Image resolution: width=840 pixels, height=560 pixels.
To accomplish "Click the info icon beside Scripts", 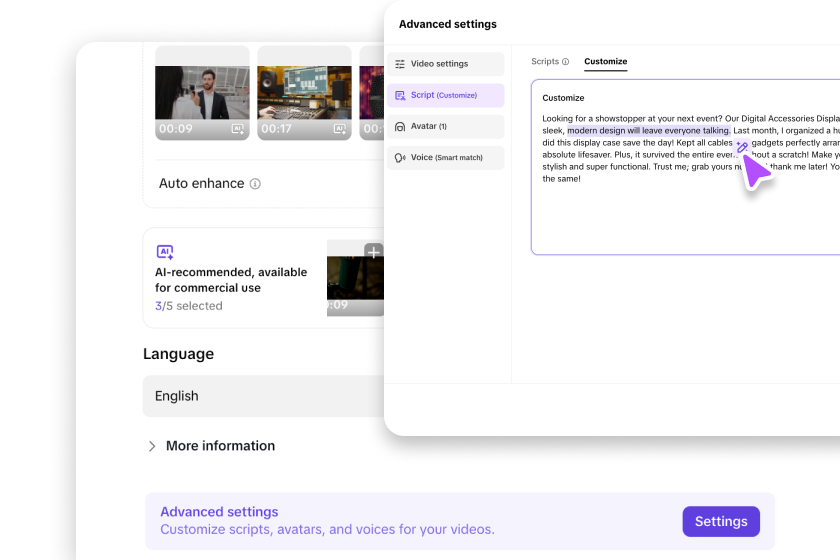I will coord(565,62).
